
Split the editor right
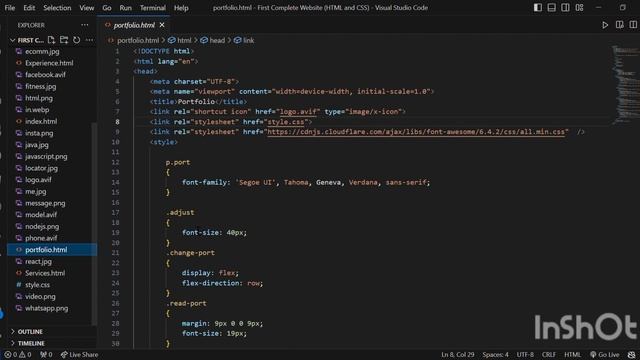pos(633,25)
